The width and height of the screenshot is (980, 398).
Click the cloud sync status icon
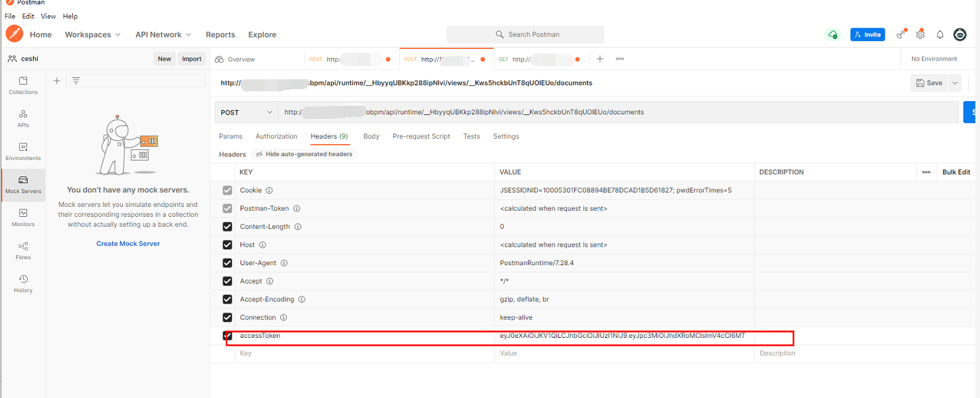coord(833,34)
